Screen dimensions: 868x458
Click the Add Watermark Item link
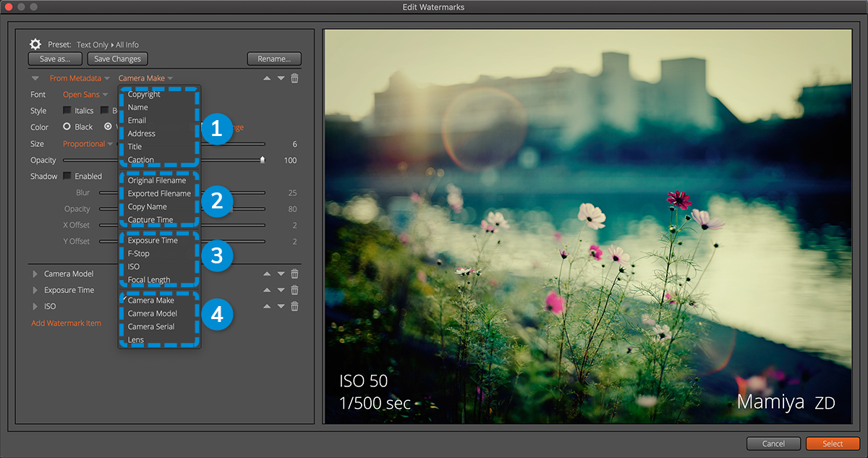tap(66, 323)
